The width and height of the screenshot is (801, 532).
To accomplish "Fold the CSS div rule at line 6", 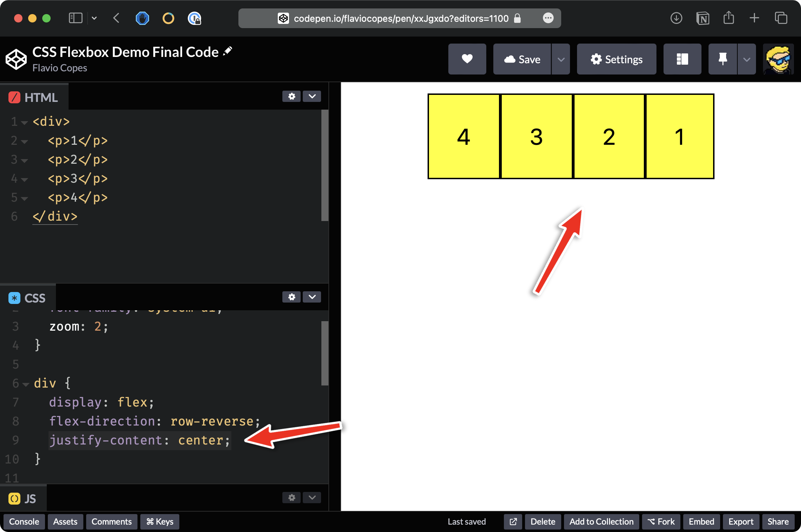I will [26, 384].
